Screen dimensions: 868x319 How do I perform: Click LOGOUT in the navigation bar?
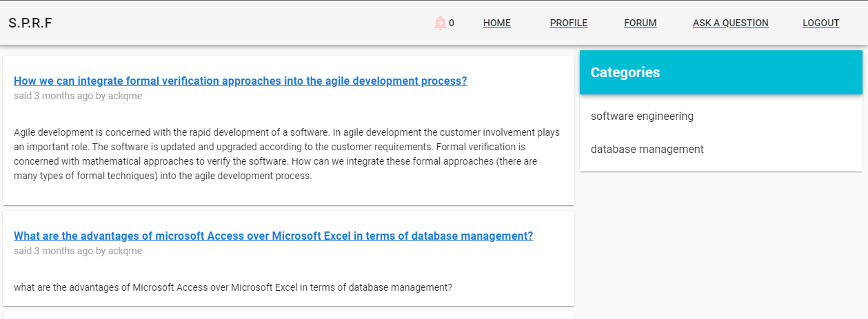pyautogui.click(x=820, y=23)
